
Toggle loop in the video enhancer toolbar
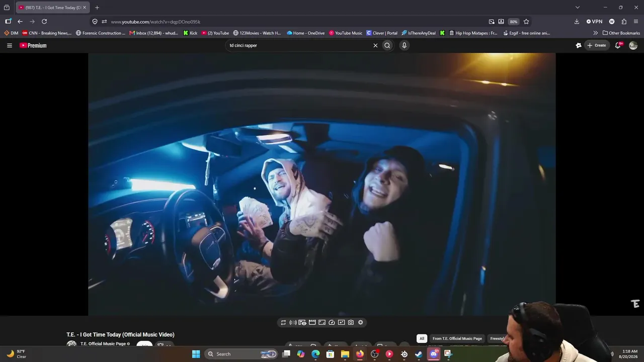[283, 323]
